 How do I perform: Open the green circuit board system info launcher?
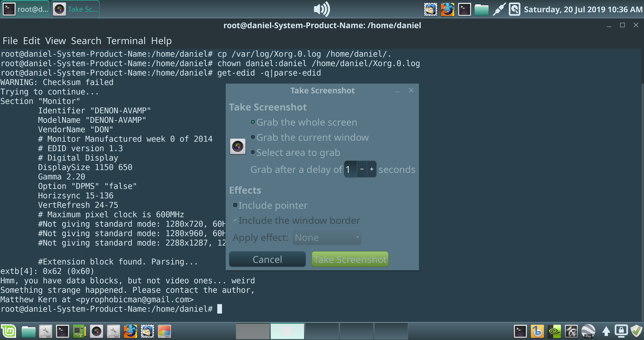79,331
